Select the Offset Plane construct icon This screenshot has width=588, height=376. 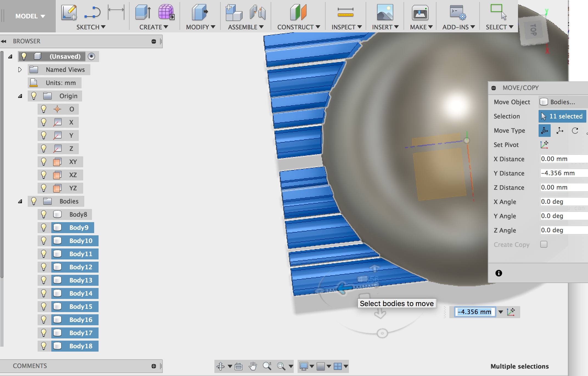(298, 12)
